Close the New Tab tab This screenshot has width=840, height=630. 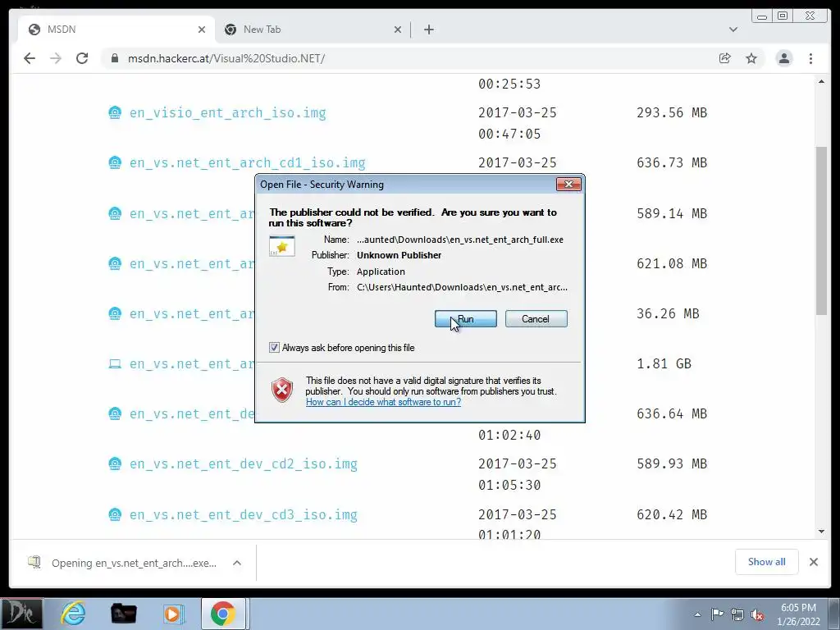point(398,30)
